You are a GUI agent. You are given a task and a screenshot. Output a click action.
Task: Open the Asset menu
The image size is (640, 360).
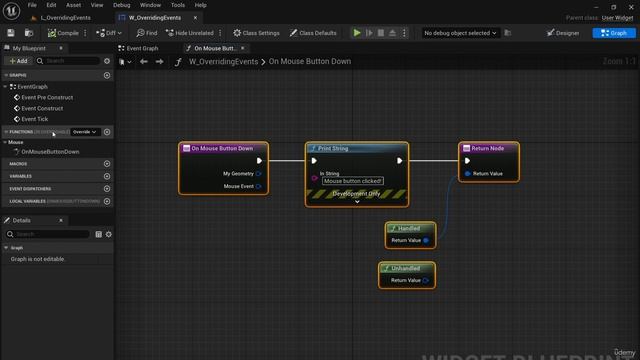click(x=73, y=5)
